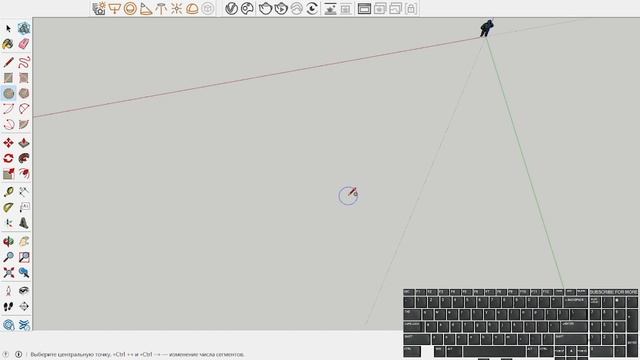640x360 pixels.
Task: Click the Make Component tool
Action: pyautogui.click(x=24, y=29)
